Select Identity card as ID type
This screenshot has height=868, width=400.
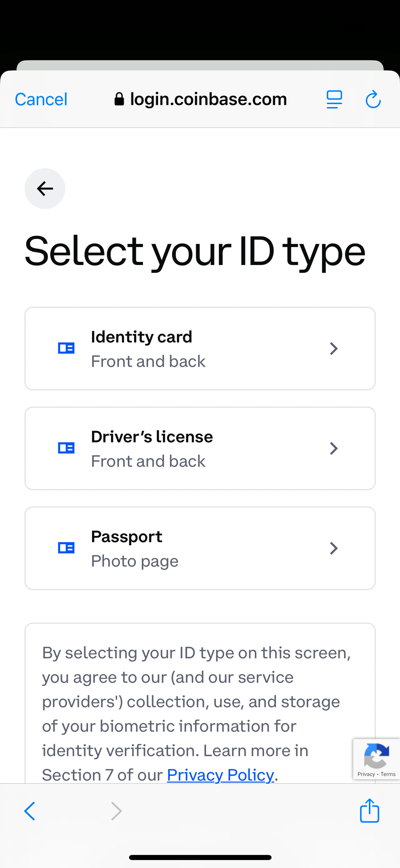click(200, 348)
